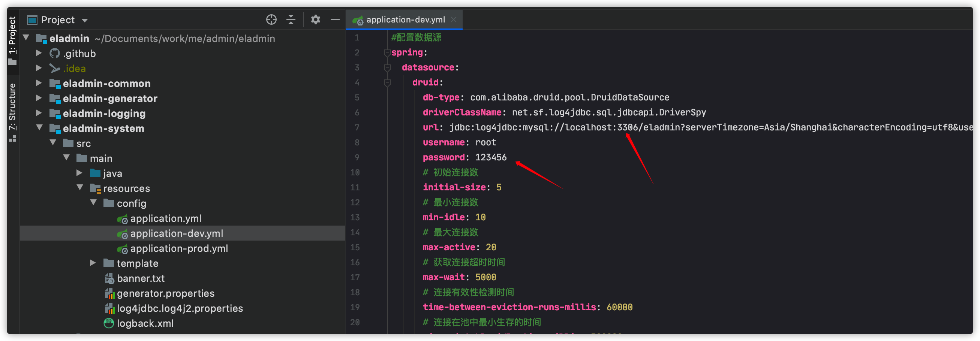Expand the template folder
The width and height of the screenshot is (980, 341).
click(x=93, y=263)
